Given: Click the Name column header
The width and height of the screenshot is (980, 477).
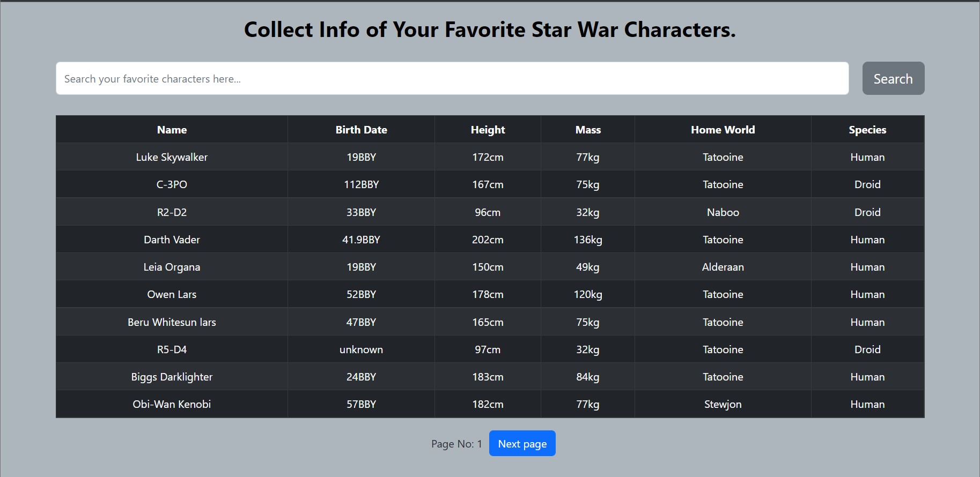Looking at the screenshot, I should pos(172,129).
